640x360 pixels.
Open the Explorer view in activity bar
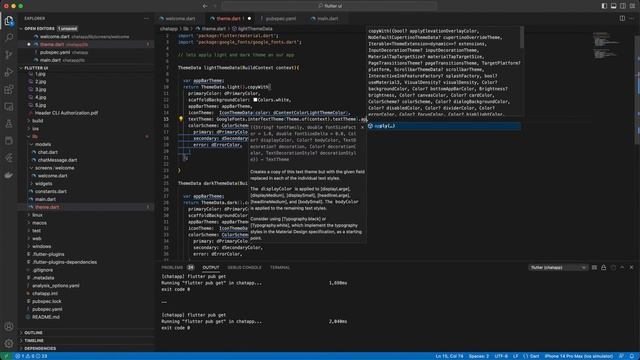9,21
